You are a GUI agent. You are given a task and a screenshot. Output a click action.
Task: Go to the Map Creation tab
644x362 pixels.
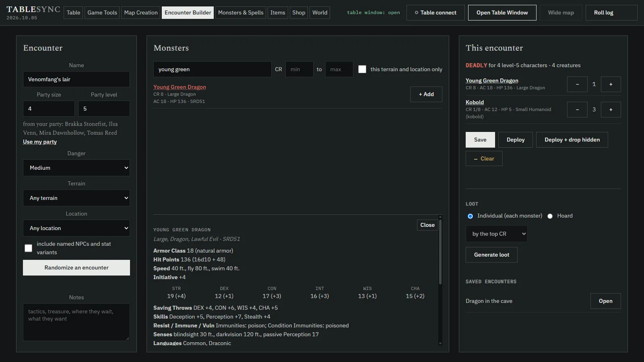141,12
